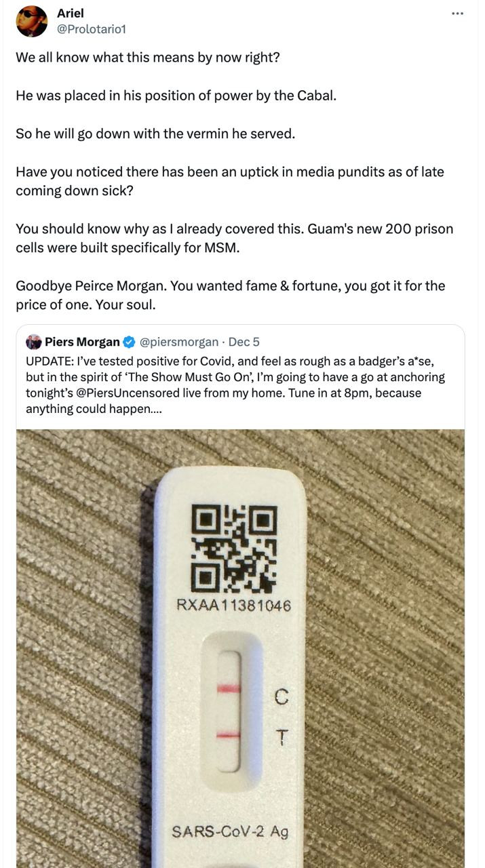485x868 pixels.
Task: Click the paragraph about Guam's prison cells
Action: point(234,238)
